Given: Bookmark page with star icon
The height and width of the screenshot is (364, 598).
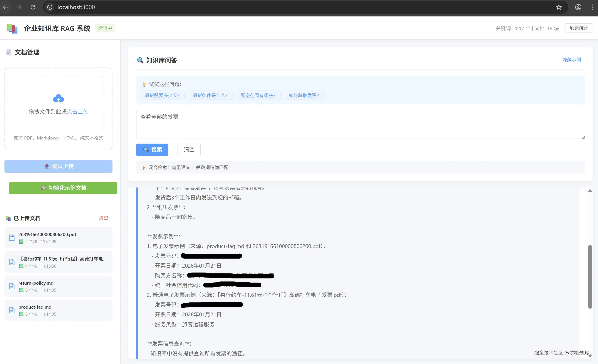Looking at the screenshot, I should tap(559, 7).
